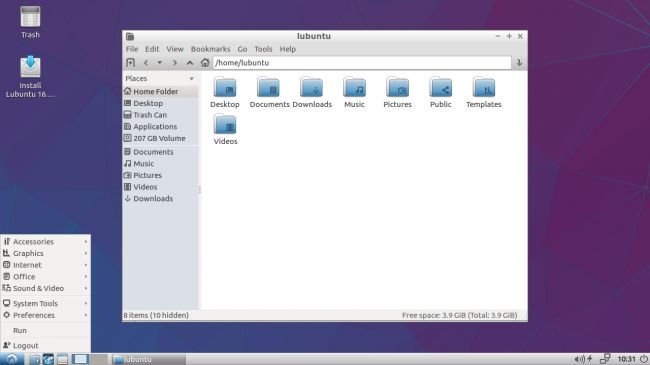
Task: Select the Public folder icon
Action: click(x=441, y=88)
